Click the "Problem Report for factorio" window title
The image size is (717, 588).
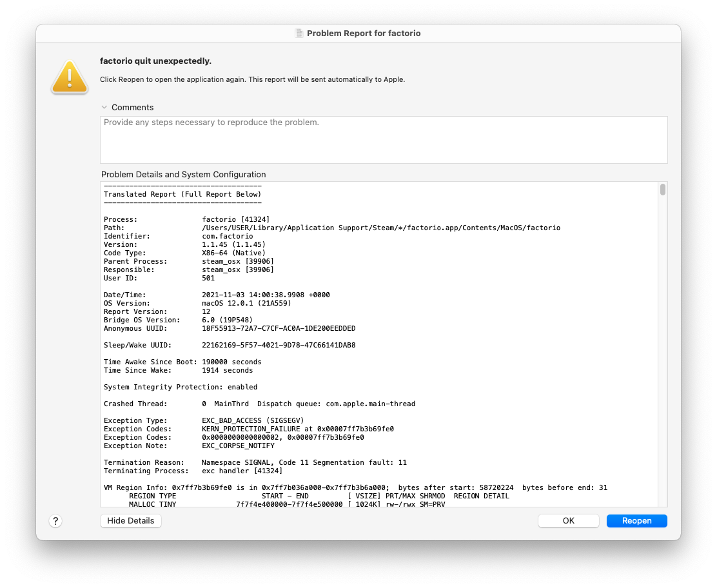click(363, 33)
